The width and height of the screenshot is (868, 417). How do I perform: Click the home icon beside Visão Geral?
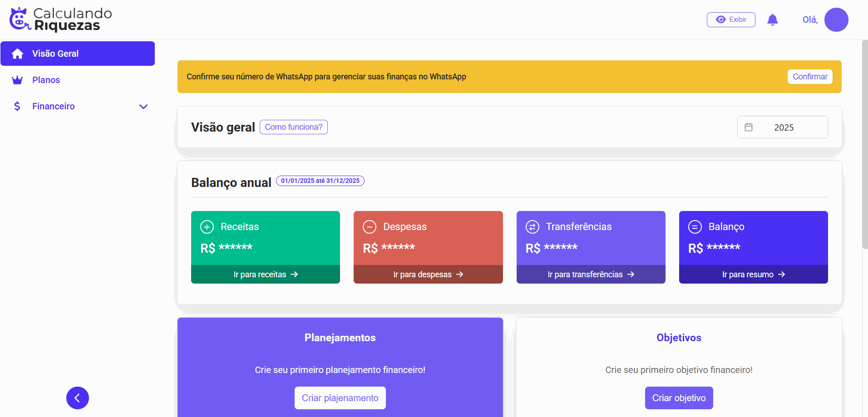point(18,54)
